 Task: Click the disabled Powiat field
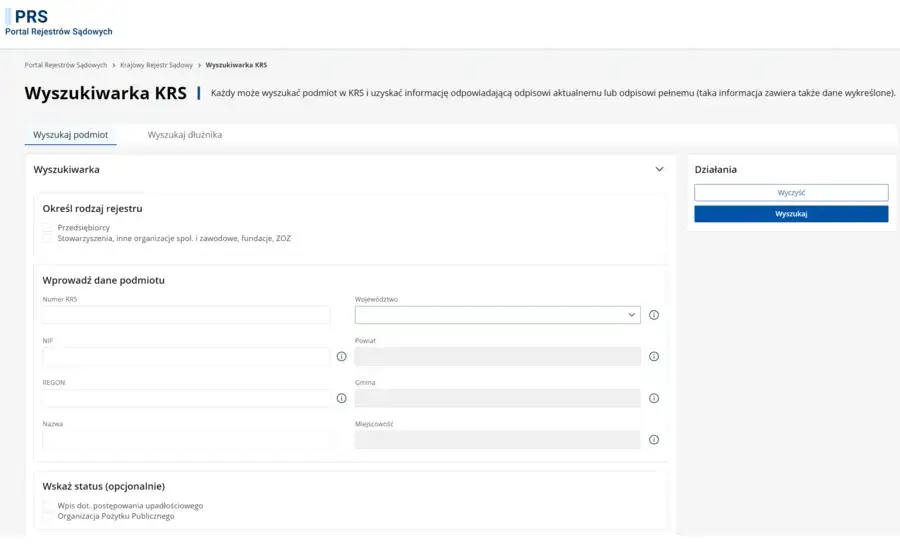[498, 356]
